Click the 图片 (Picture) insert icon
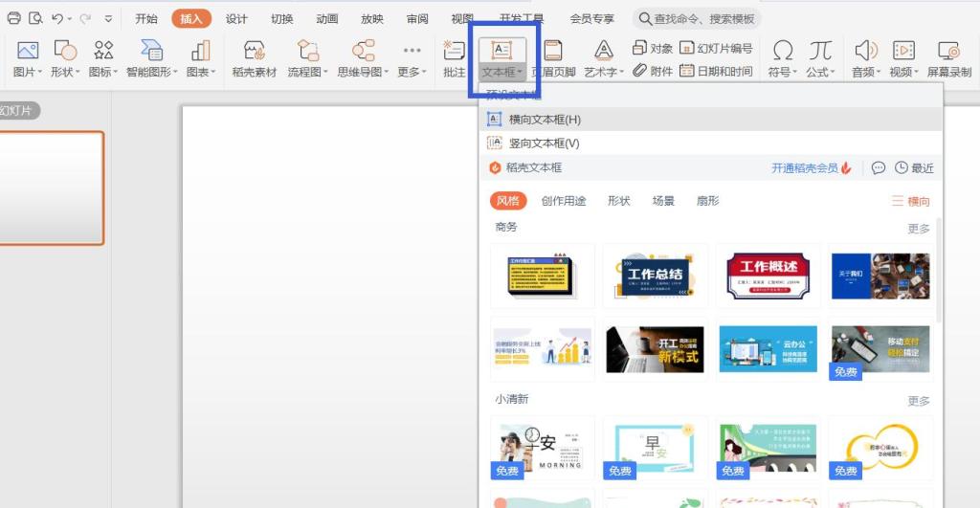This screenshot has height=508, width=980. 27,53
